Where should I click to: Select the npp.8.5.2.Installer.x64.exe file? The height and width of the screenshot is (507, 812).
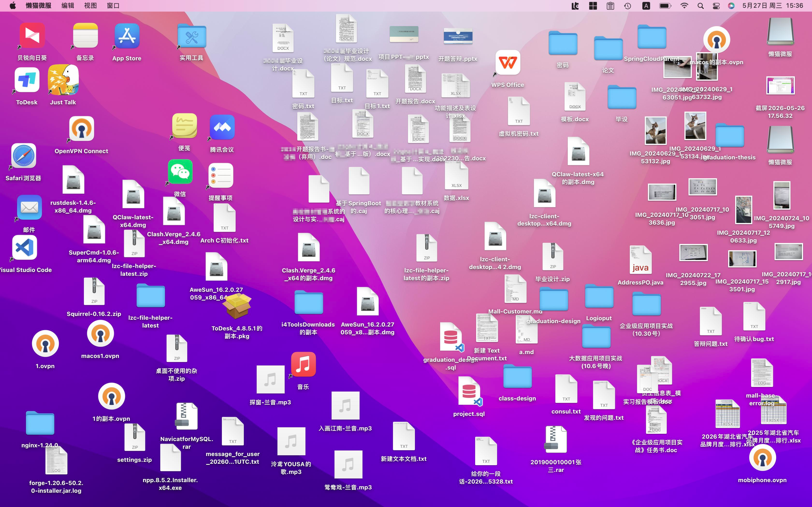[x=171, y=457]
